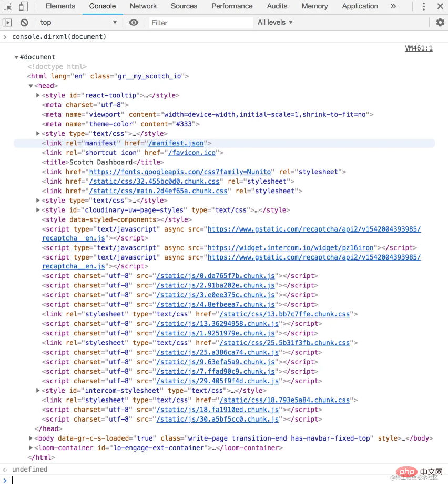Open the Google Fonts Nunito stylesheet link
The height and width of the screenshot is (489, 448).
(x=180, y=172)
